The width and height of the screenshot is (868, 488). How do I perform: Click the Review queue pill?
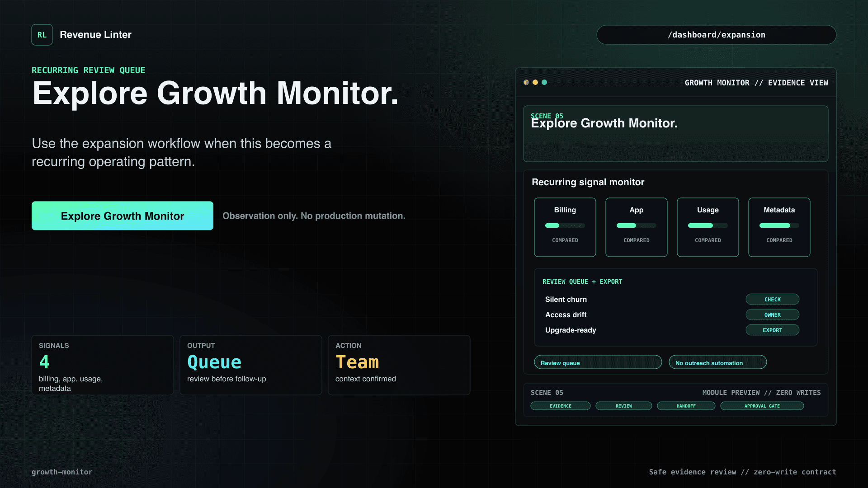pos(598,362)
